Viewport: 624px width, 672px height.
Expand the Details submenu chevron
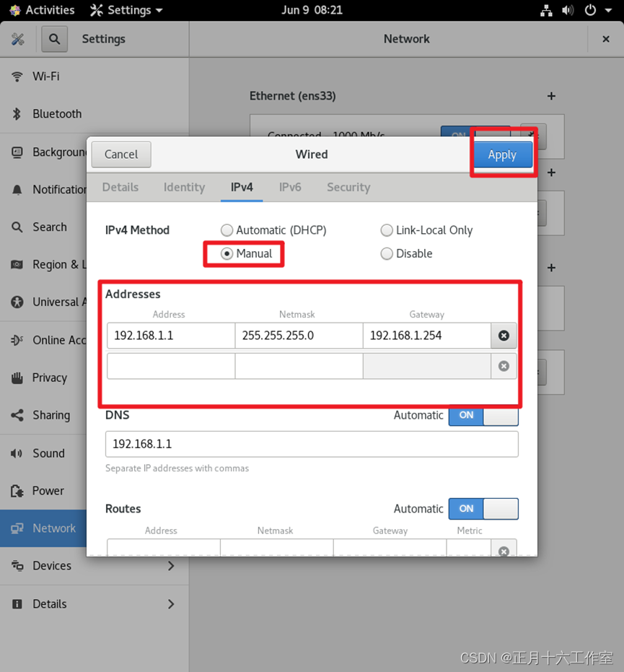[171, 604]
